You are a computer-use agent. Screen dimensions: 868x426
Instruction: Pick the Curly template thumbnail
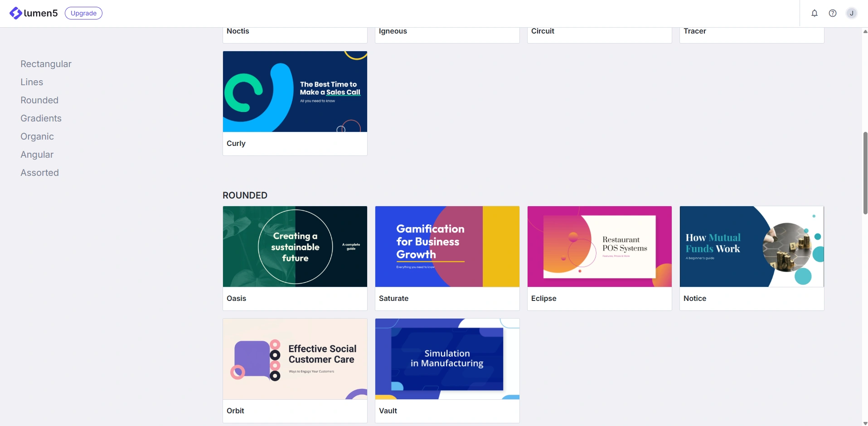coord(295,92)
